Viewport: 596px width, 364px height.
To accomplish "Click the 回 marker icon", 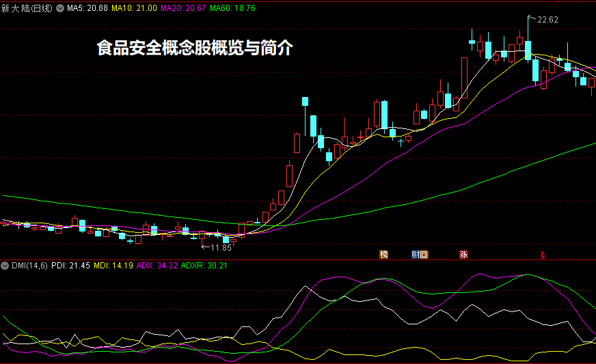I will [x=424, y=255].
